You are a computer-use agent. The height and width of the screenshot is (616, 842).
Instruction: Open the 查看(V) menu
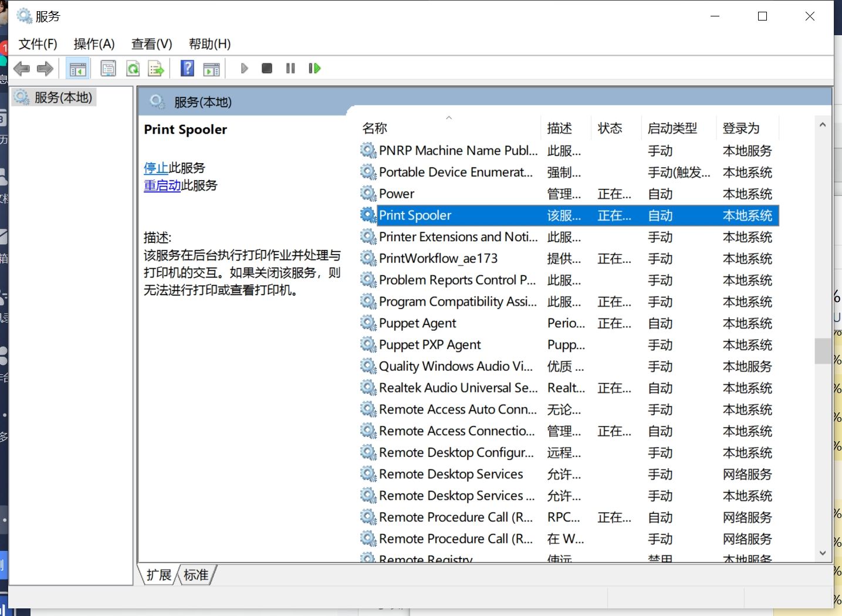(151, 44)
